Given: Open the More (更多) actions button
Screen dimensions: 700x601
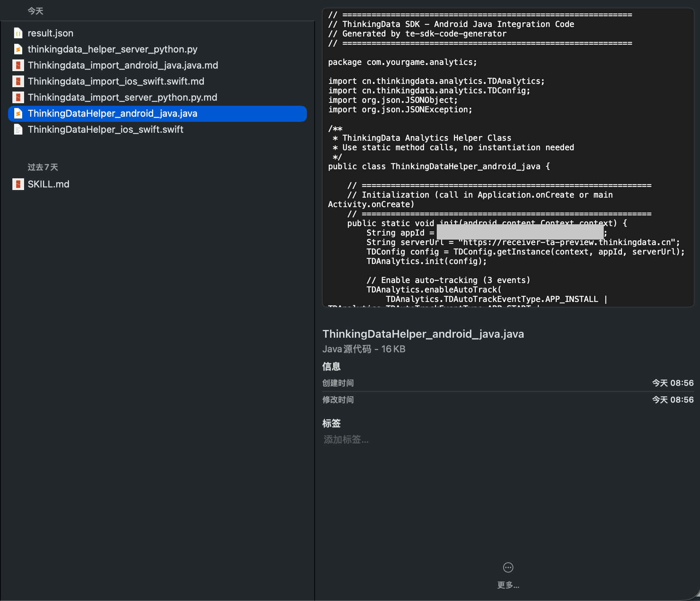Looking at the screenshot, I should click(508, 567).
